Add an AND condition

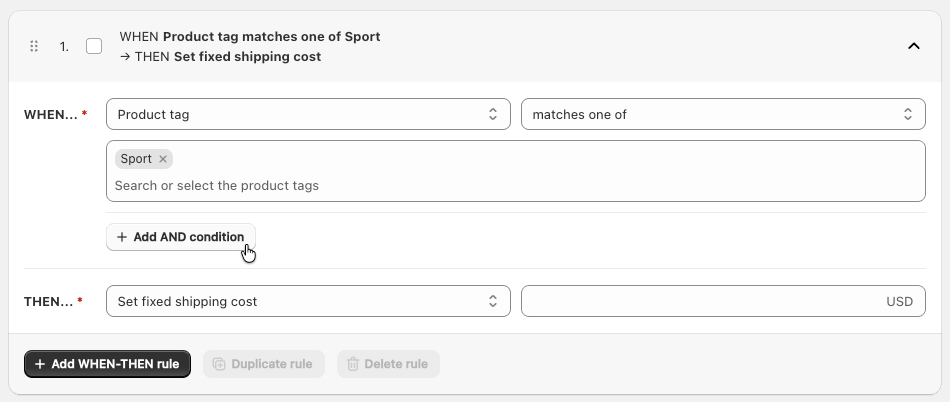click(181, 237)
